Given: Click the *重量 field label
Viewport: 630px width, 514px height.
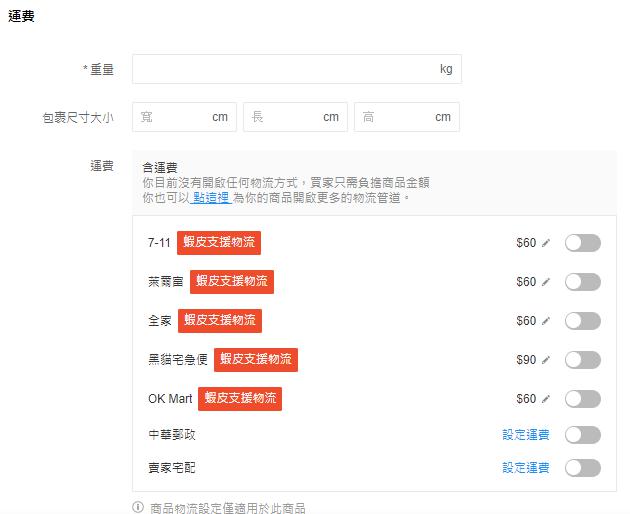Looking at the screenshot, I should pyautogui.click(x=98, y=70).
